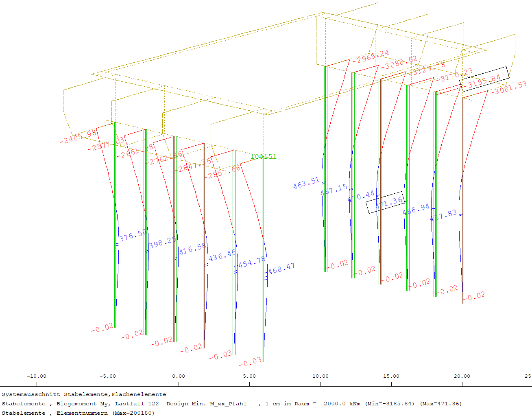The image size is (532, 420).
Task: Select the Systemausschnitt Stabelemente,Flächenelemente caption
Action: tap(84, 394)
